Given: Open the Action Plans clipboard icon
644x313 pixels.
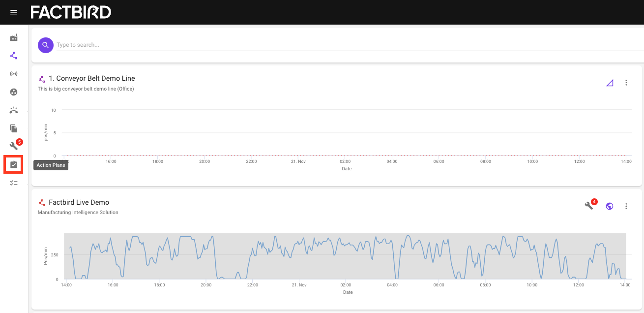Looking at the screenshot, I should coord(14,164).
